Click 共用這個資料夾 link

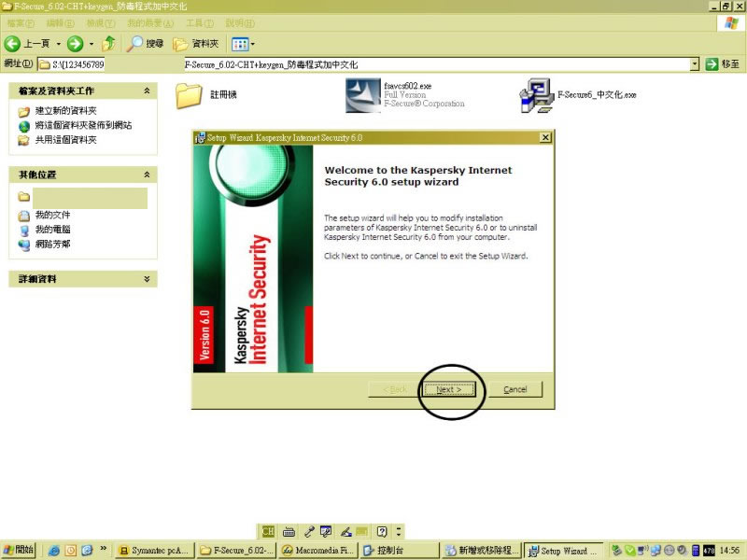[x=65, y=139]
